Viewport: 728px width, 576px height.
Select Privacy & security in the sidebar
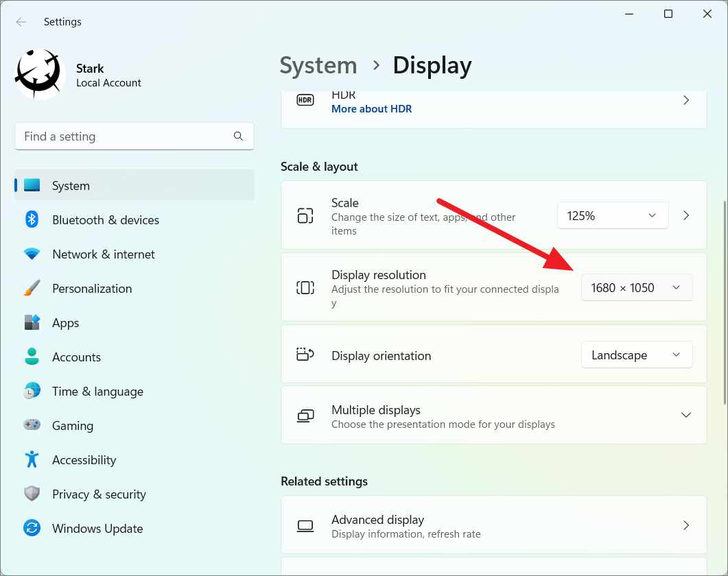coord(32,494)
